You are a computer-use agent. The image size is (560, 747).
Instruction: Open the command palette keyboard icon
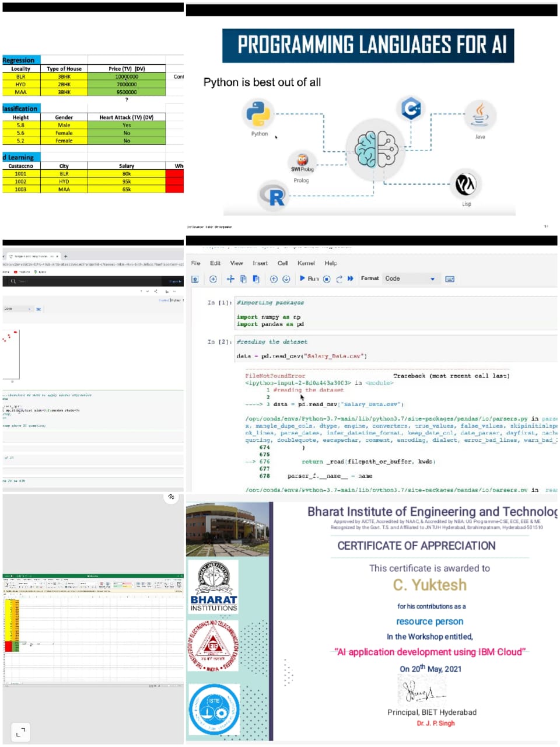(x=450, y=279)
